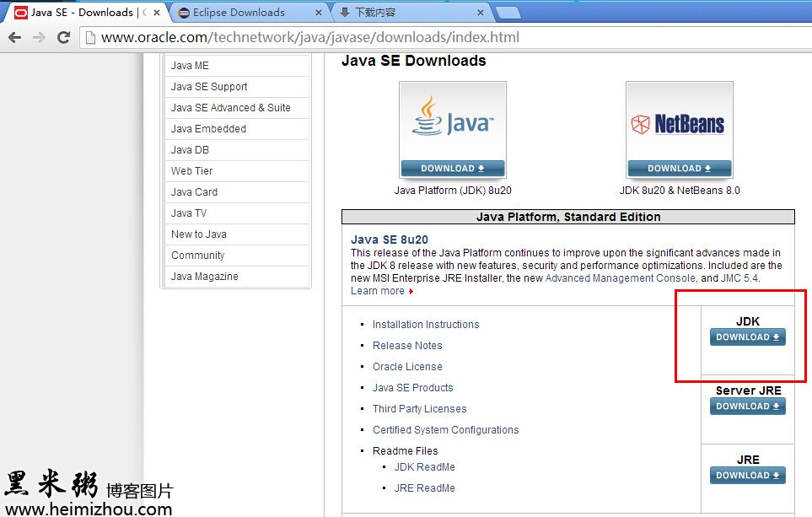
Task: Switch to the Eclipse Downloads tab
Action: [x=239, y=13]
